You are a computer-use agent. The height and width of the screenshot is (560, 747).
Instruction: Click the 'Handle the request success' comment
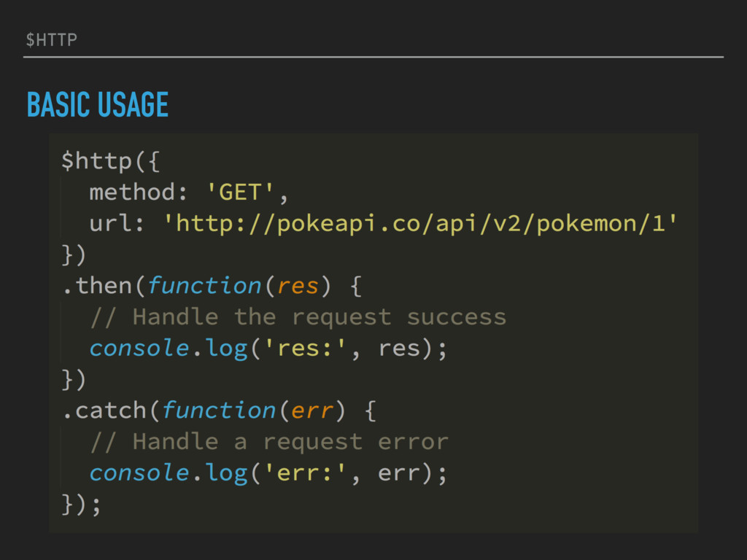[x=298, y=317]
